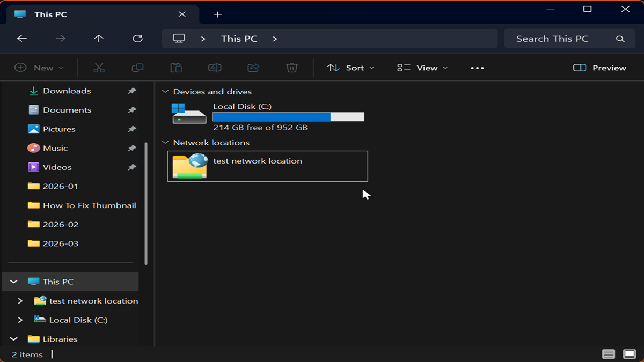Click the Cut scissors icon
644x362 pixels.
coord(99,68)
